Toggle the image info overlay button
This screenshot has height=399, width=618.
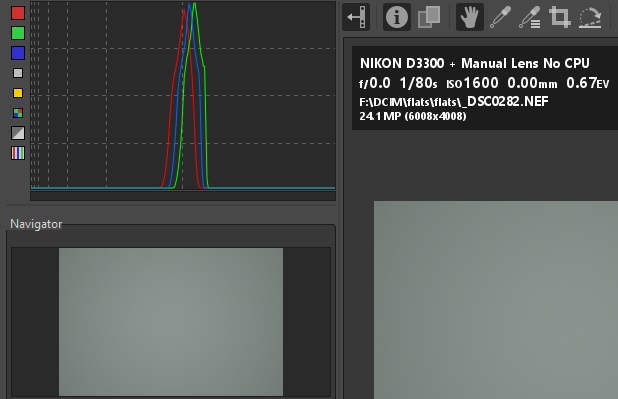point(396,17)
